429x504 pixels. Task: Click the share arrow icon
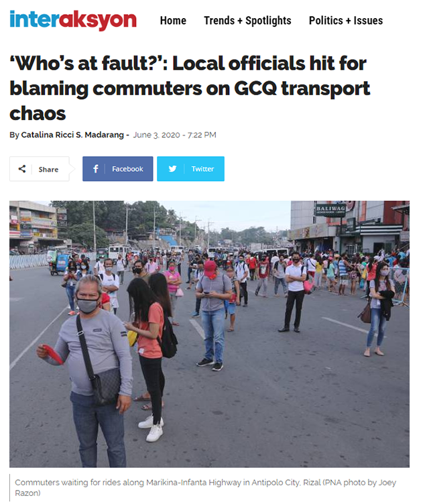(22, 169)
